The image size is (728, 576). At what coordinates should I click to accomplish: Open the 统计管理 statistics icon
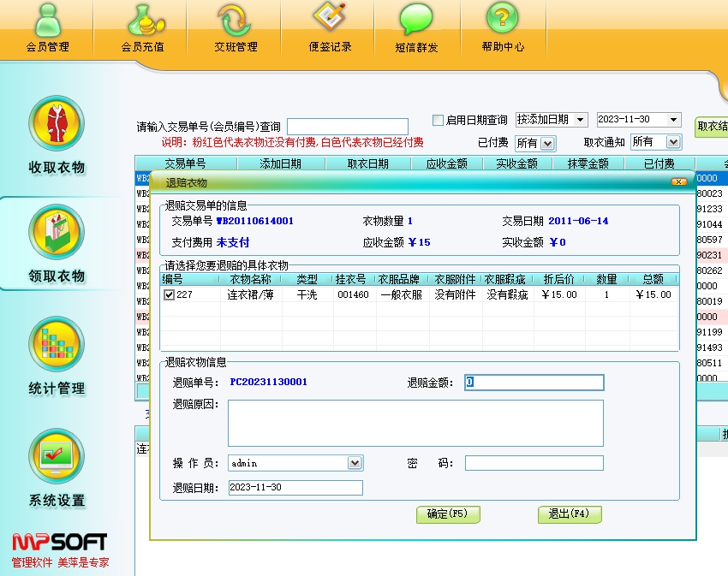pos(57,345)
